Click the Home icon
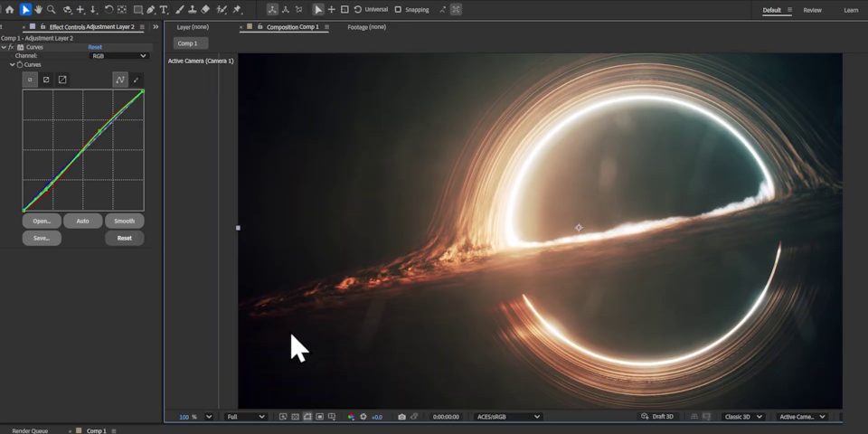This screenshot has height=434, width=868. tap(9, 10)
